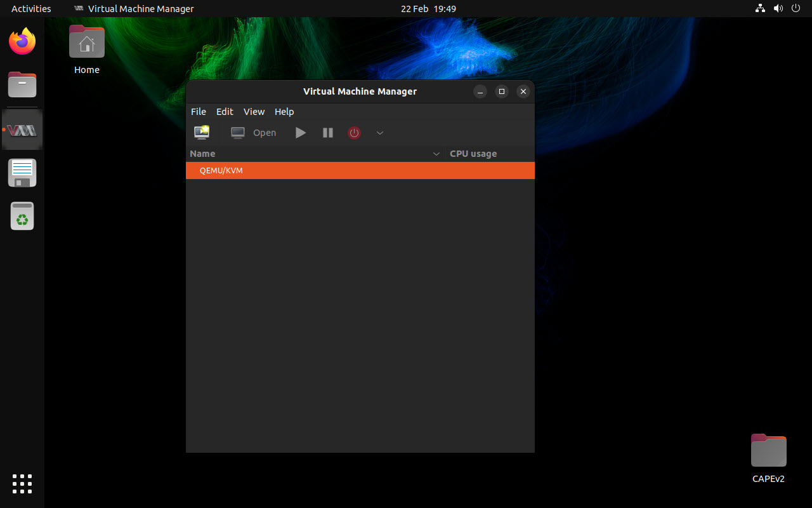812x508 pixels.
Task: Open the Files app in the dock
Action: click(x=22, y=84)
